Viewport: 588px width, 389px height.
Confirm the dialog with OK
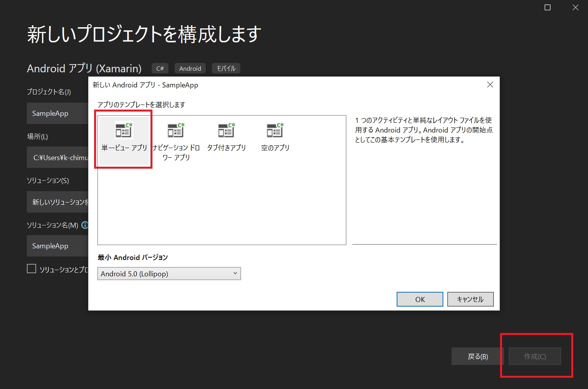pyautogui.click(x=420, y=299)
